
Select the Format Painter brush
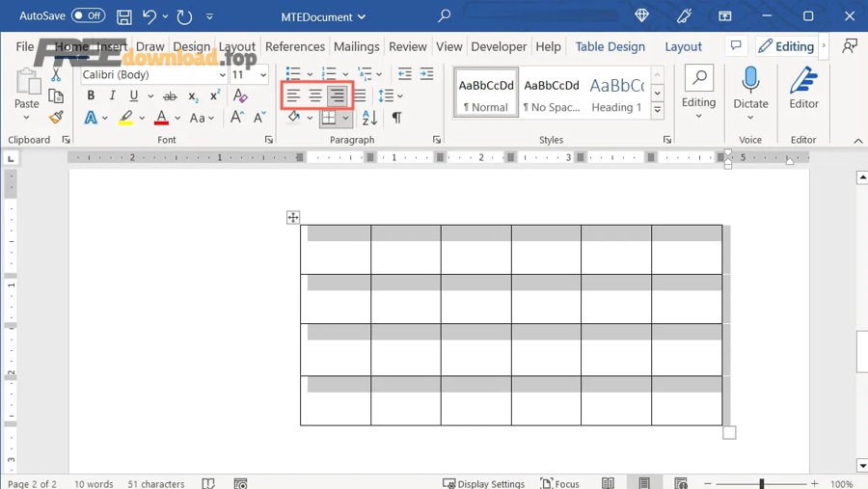[x=56, y=117]
